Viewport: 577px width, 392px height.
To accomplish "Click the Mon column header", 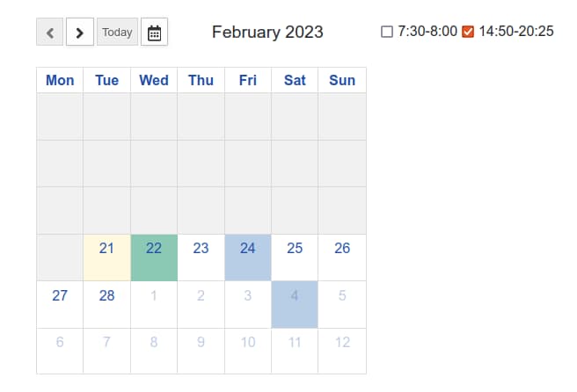I will (x=60, y=80).
